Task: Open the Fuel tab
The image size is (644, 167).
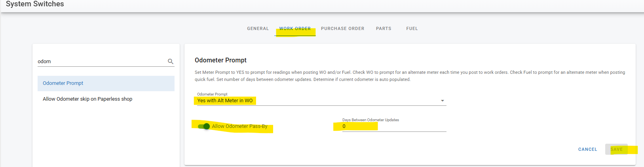Action: coord(412,28)
